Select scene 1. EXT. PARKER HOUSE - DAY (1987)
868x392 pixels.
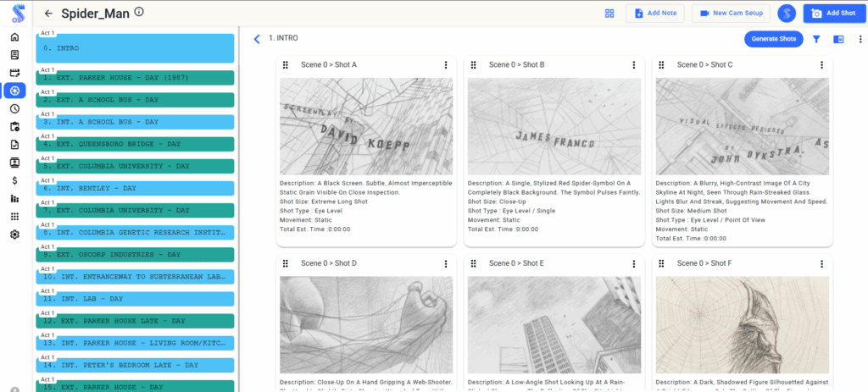tap(135, 78)
